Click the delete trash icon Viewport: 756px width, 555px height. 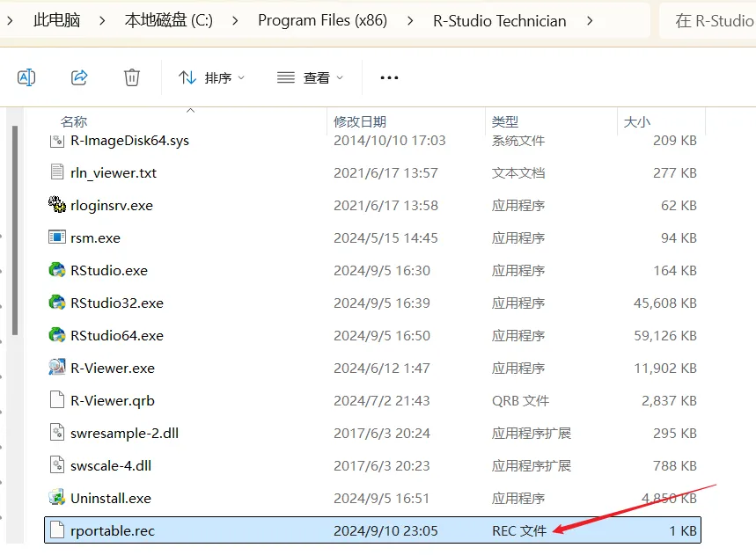(x=132, y=77)
